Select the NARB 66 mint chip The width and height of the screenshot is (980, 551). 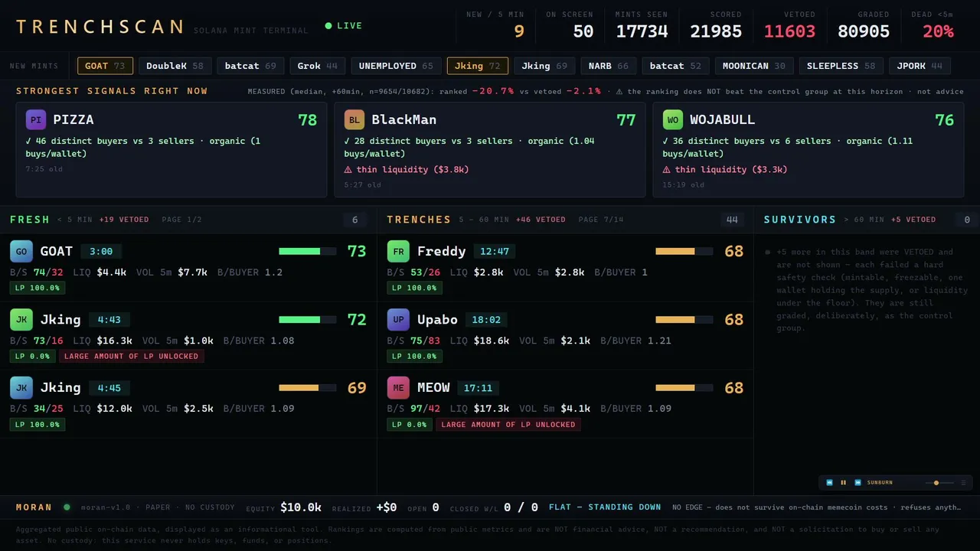coord(609,66)
